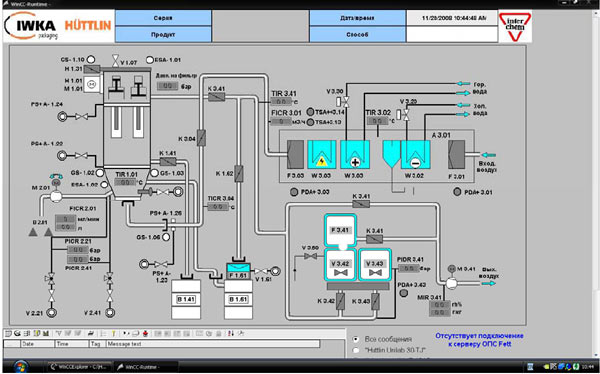Select the W 3.03 plus heat exchanger

click(355, 155)
